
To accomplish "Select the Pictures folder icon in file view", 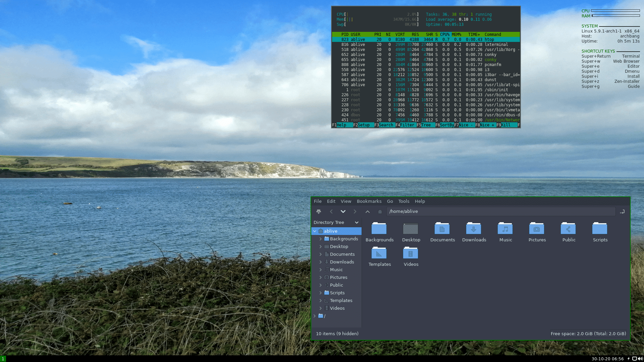I will [537, 228].
